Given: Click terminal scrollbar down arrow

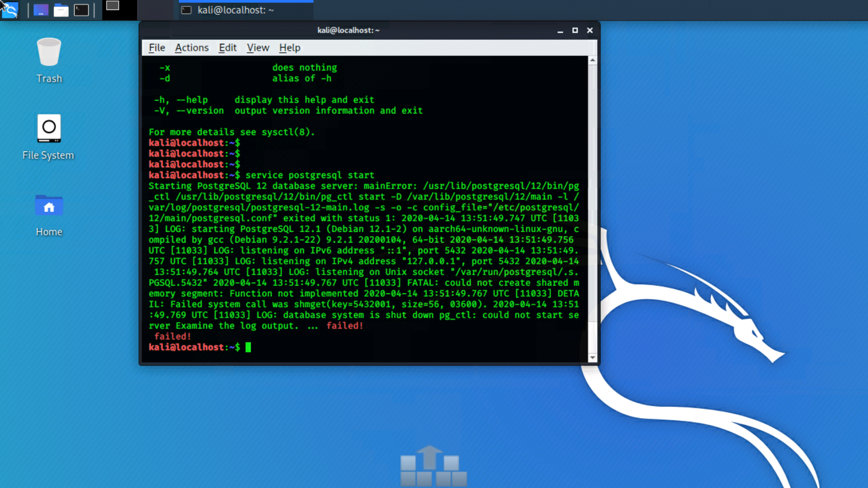Looking at the screenshot, I should click(x=592, y=357).
